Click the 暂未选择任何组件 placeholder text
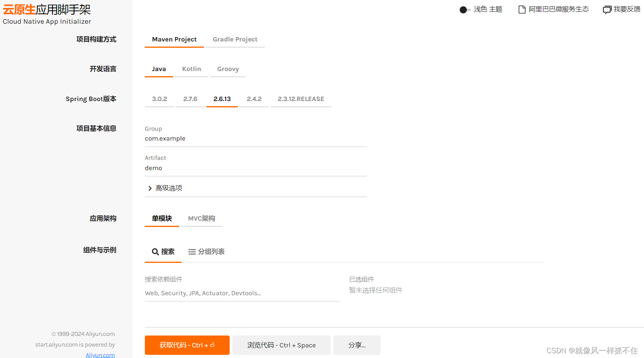The image size is (644, 358). (x=376, y=290)
